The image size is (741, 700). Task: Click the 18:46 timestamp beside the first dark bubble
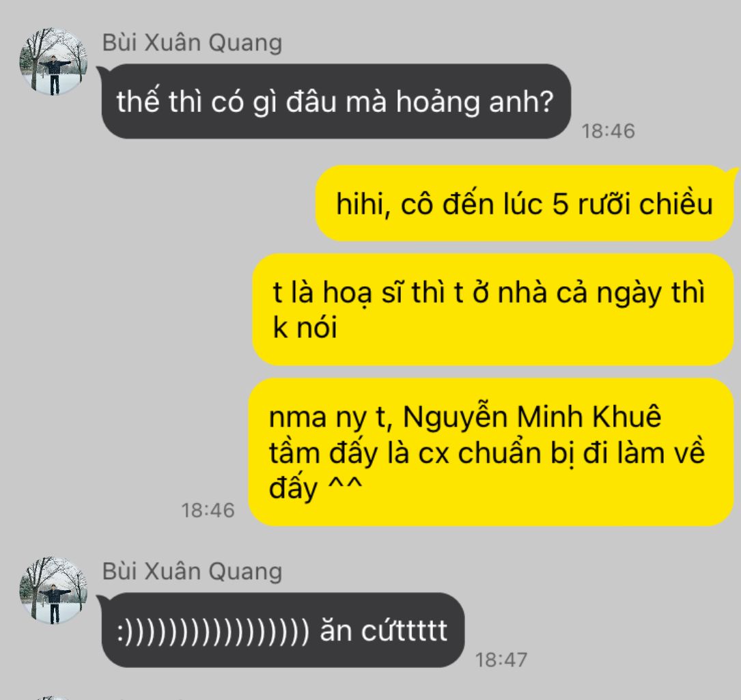[x=608, y=131]
